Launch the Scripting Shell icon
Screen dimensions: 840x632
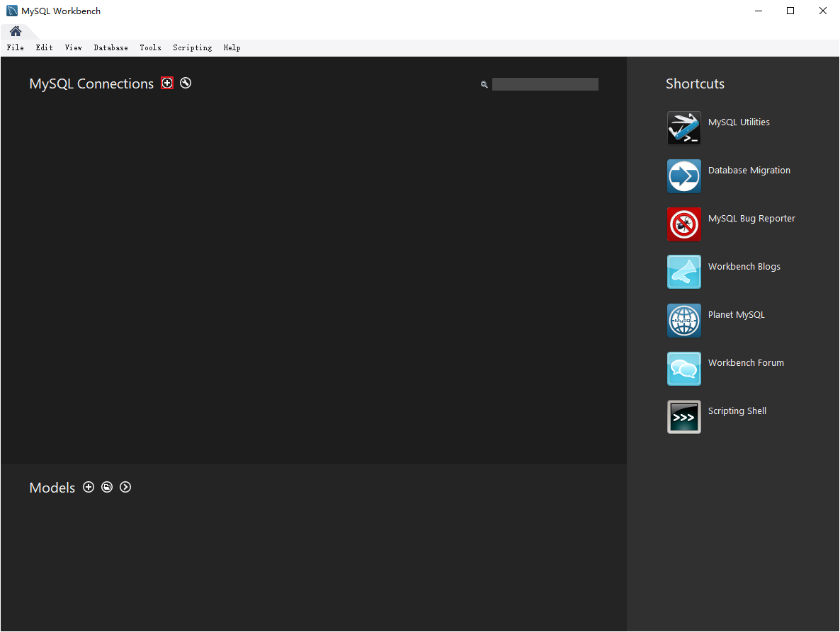(683, 417)
